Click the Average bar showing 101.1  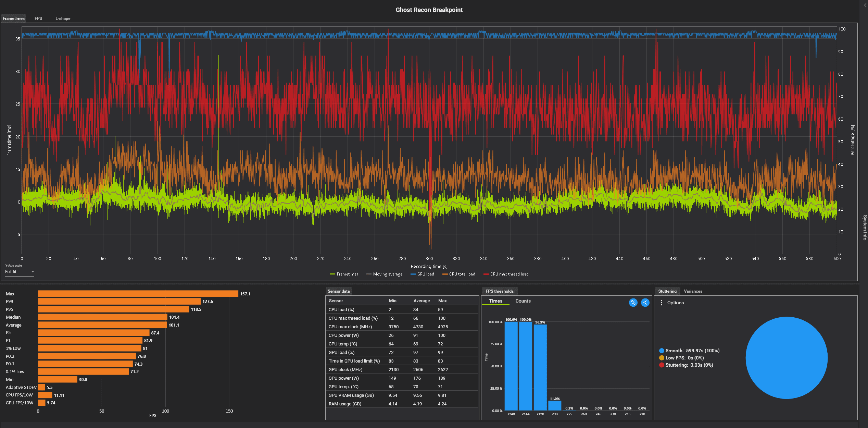point(102,325)
